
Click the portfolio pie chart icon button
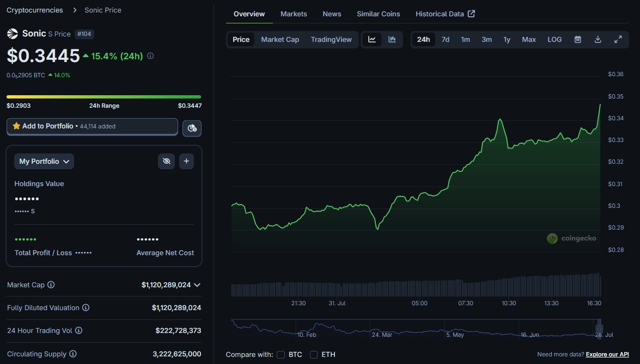click(192, 128)
